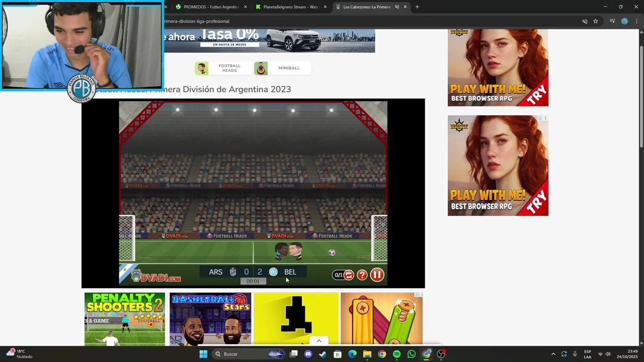Open File Explorer from the taskbar

click(x=367, y=354)
